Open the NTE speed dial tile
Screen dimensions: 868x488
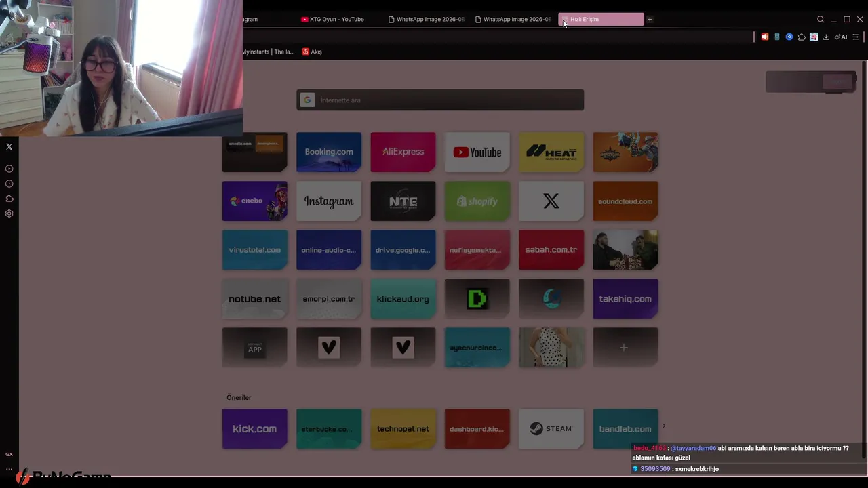click(x=403, y=201)
